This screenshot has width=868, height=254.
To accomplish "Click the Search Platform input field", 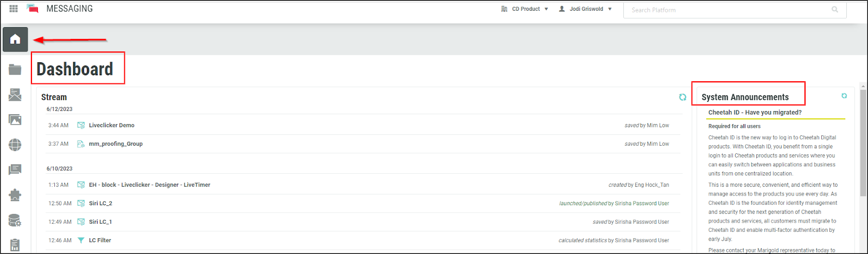I will tap(727, 10).
